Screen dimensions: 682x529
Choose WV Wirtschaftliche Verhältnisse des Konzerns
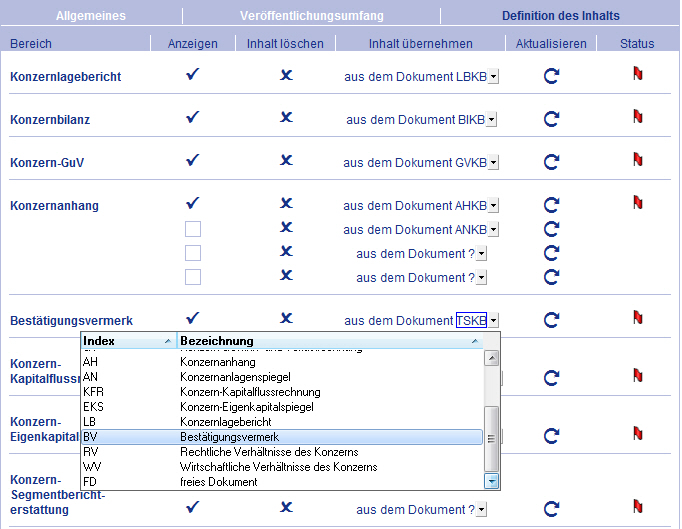(282, 467)
